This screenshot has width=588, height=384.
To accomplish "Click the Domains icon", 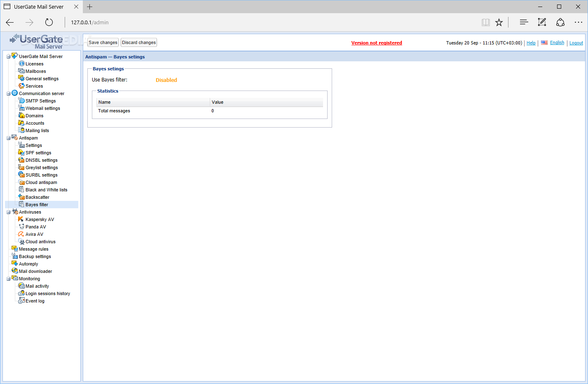I will 21,115.
